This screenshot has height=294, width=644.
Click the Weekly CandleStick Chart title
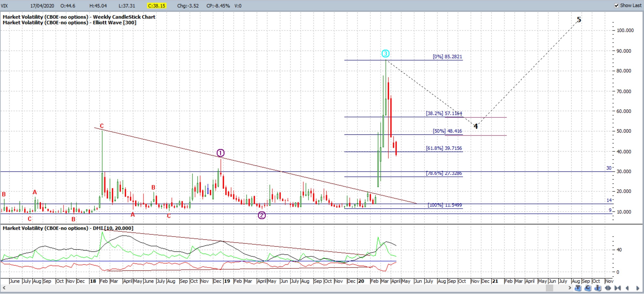click(x=124, y=17)
